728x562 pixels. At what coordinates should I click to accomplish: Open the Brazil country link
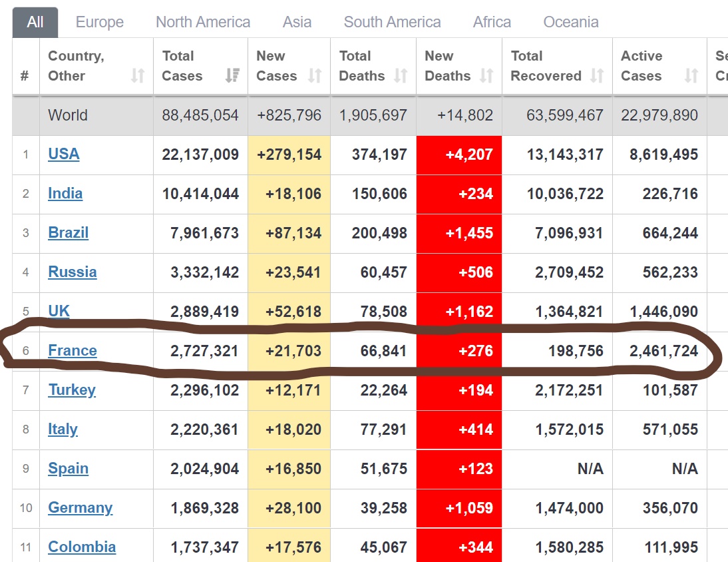click(69, 232)
